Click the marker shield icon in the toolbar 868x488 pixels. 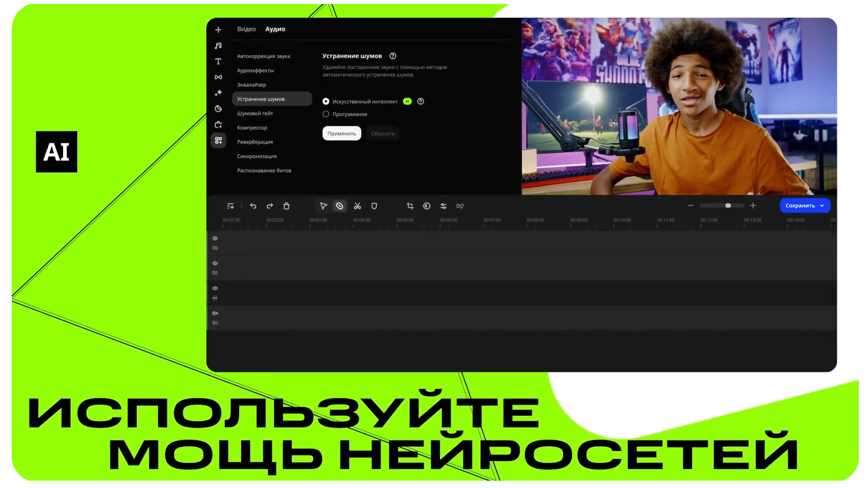pos(374,206)
